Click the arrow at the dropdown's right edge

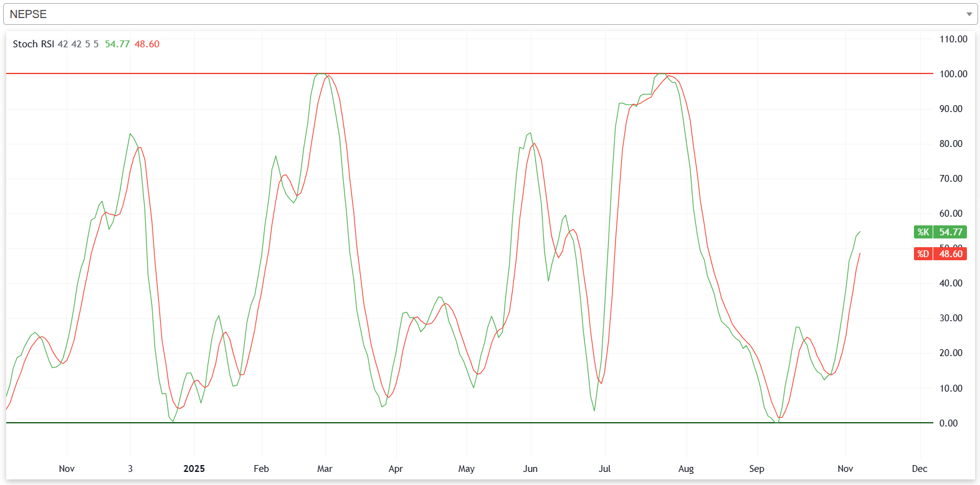pyautogui.click(x=969, y=14)
